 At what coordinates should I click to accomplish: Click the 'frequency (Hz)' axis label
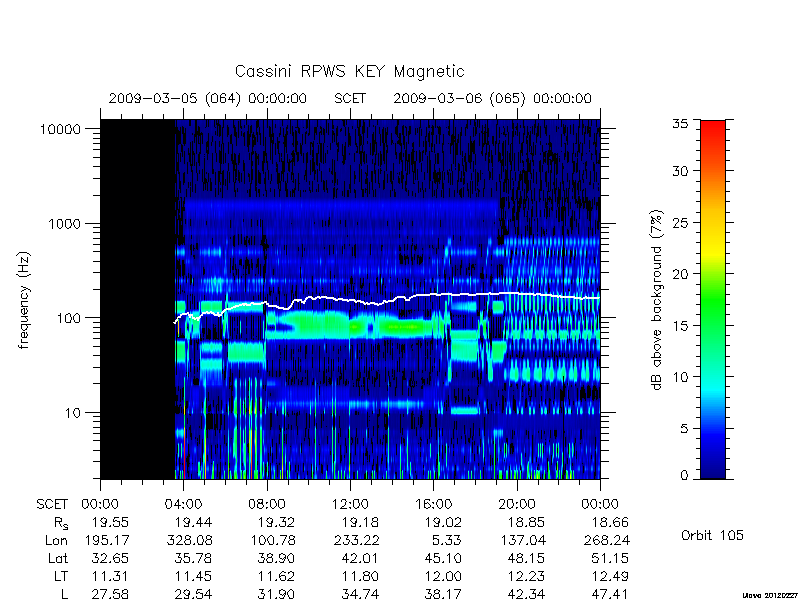click(x=24, y=300)
